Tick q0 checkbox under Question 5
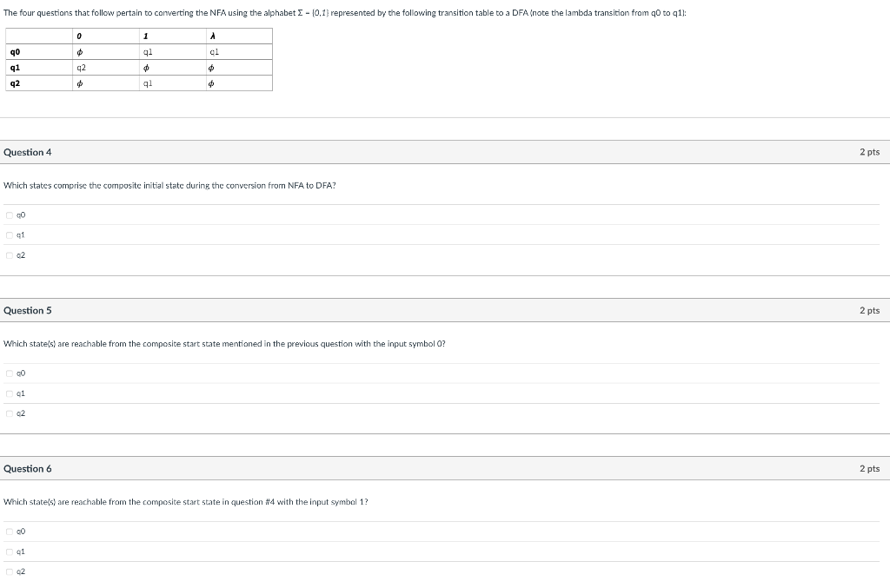The height and width of the screenshot is (588, 890). [9, 373]
